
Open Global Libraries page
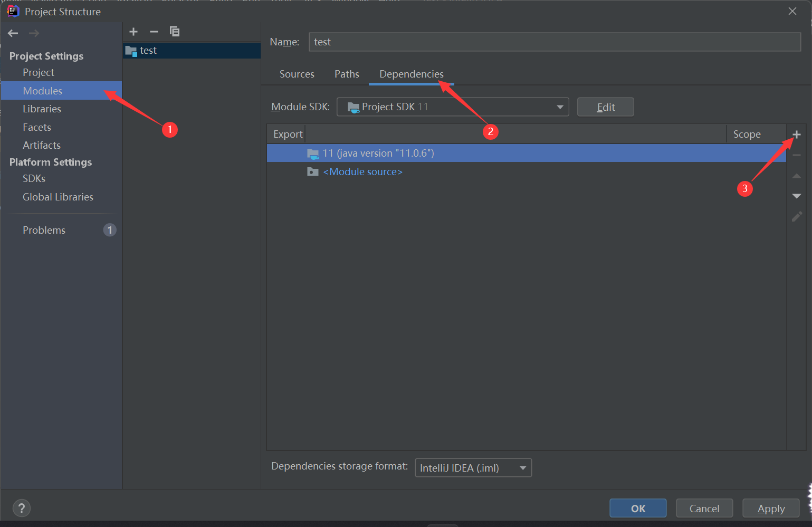click(x=58, y=197)
